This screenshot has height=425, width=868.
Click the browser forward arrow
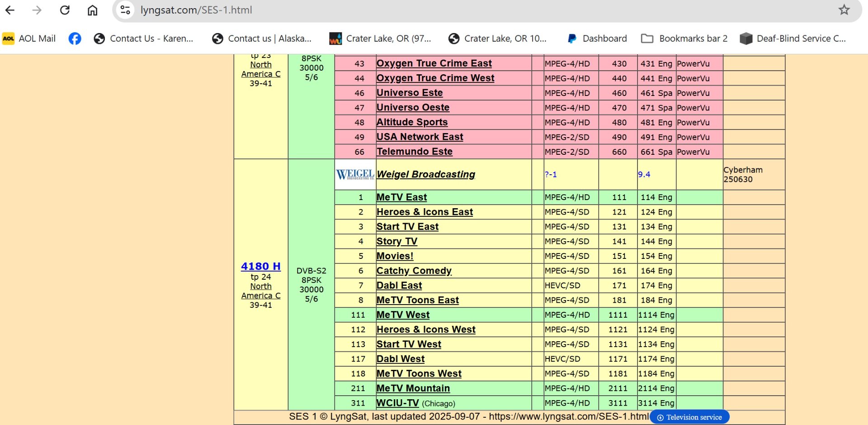(37, 10)
